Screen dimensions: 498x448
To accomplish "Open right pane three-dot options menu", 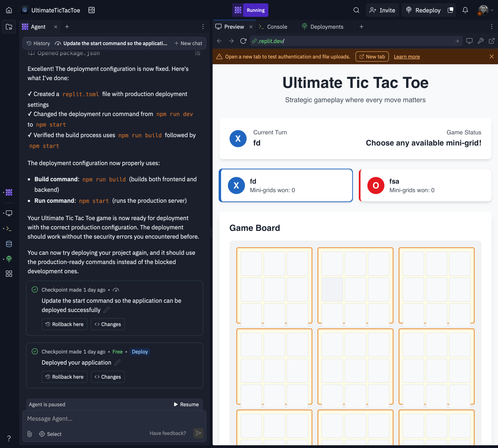I will [492, 27].
